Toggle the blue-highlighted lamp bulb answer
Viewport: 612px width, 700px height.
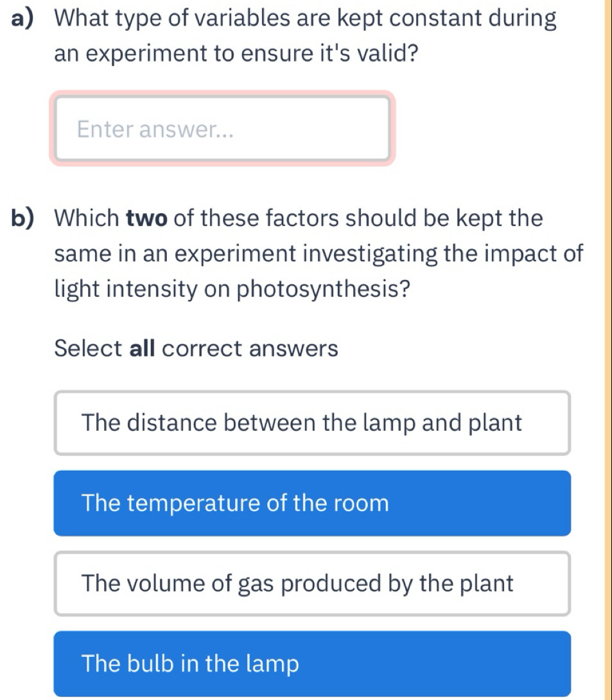point(312,663)
